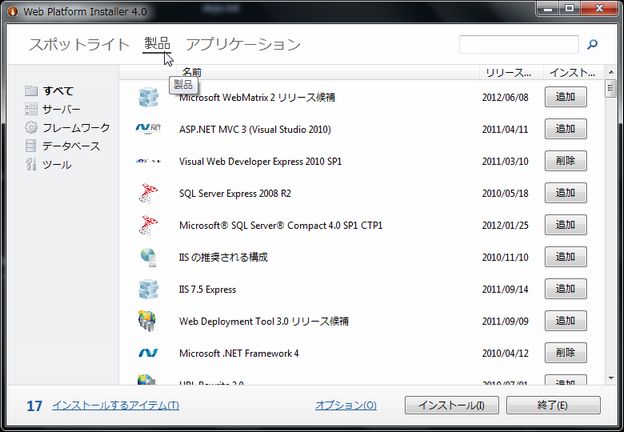Screen dimensions: 624x432
Task: Select the IIS 7.5 Express text
Action: click(207, 289)
